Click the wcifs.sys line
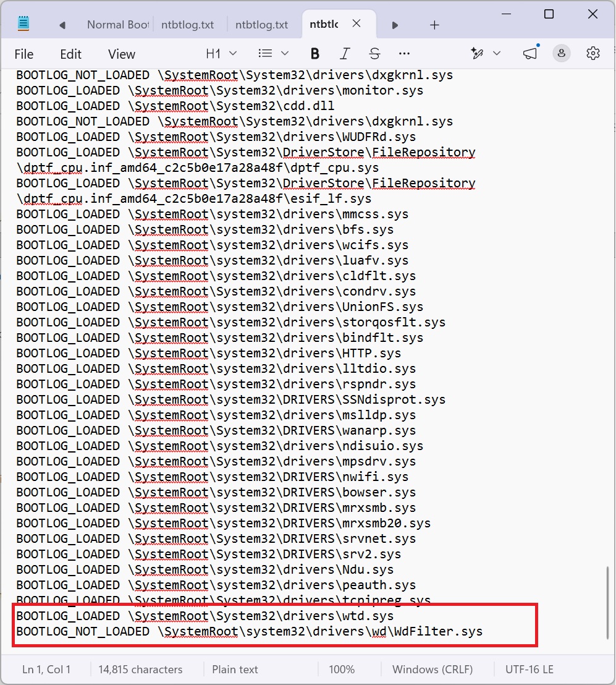 pos(212,245)
